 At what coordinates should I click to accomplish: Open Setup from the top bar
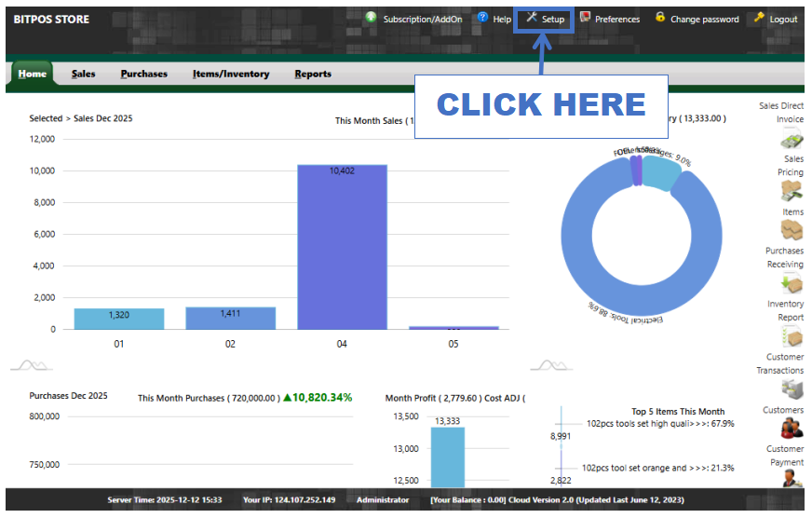[545, 20]
